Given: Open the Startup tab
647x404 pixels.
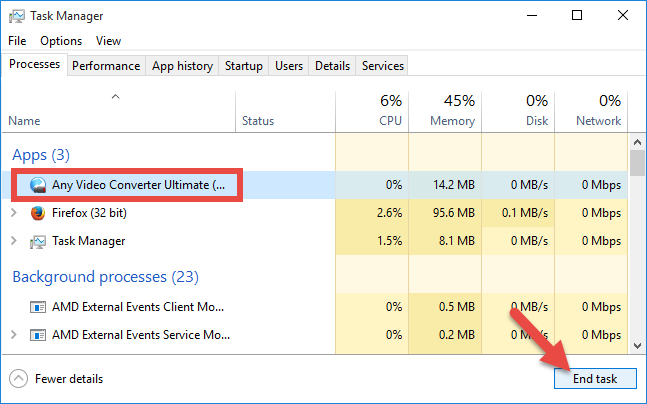Looking at the screenshot, I should (244, 66).
